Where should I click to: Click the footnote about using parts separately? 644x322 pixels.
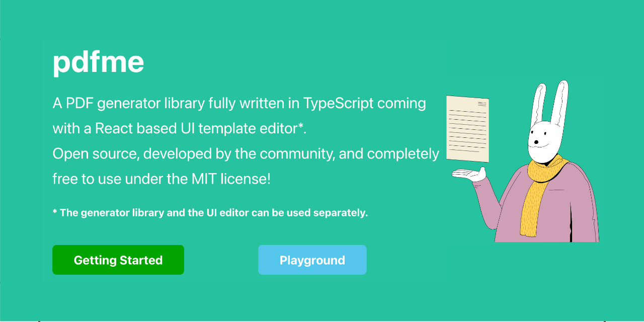click(x=210, y=212)
